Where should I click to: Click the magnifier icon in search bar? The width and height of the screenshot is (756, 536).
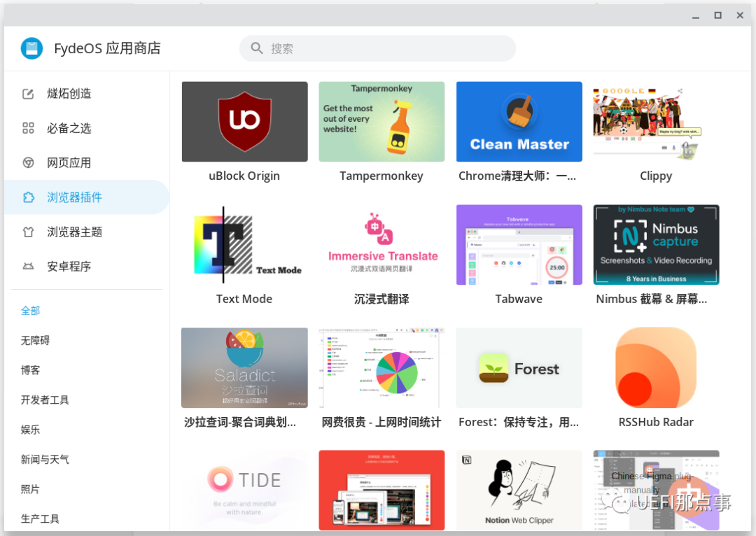(257, 48)
